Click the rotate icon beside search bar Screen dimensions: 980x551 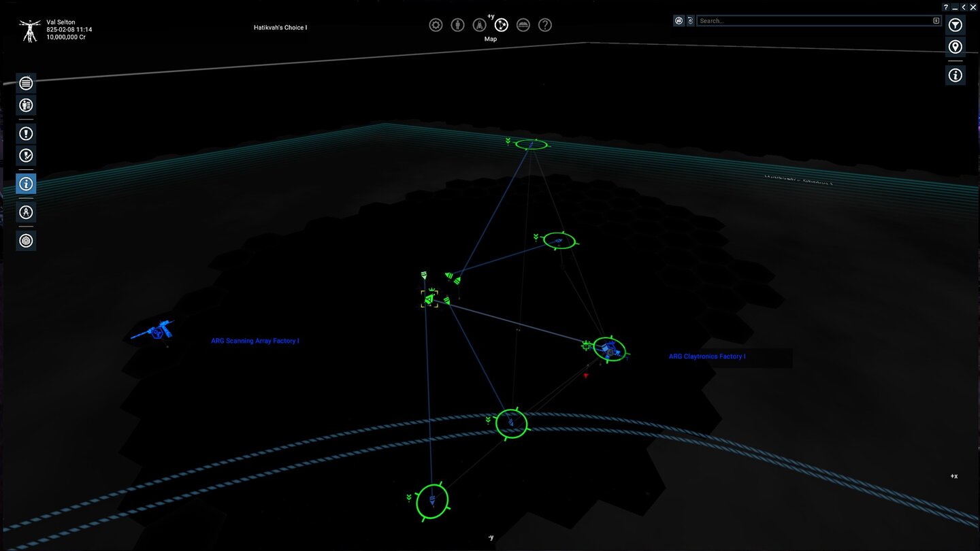click(690, 21)
